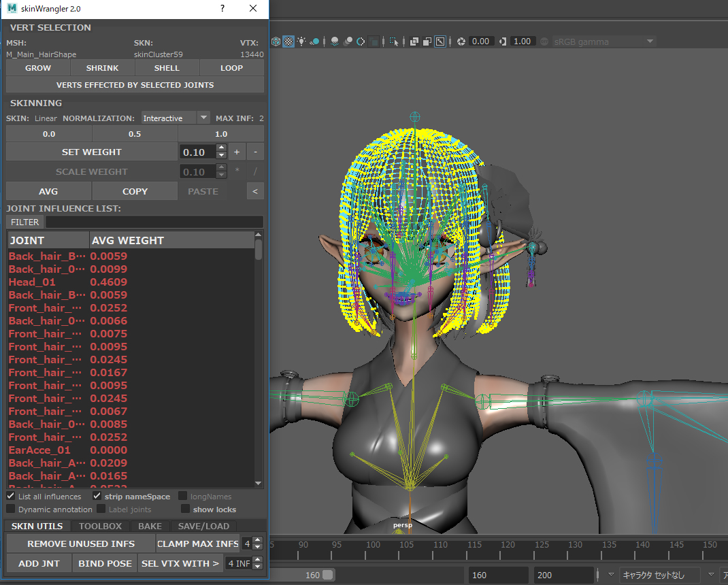Open the SAVE/LOAD tab
This screenshot has height=585, width=728.
pyautogui.click(x=203, y=526)
